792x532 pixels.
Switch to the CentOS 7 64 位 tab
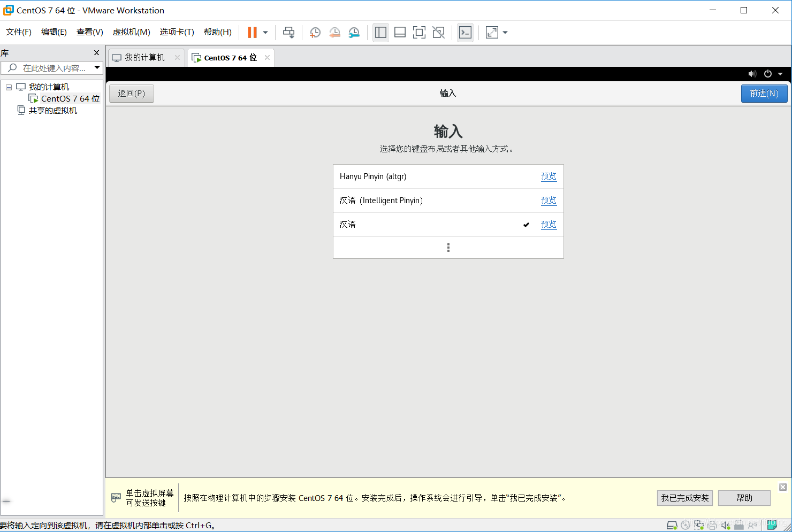pos(230,58)
